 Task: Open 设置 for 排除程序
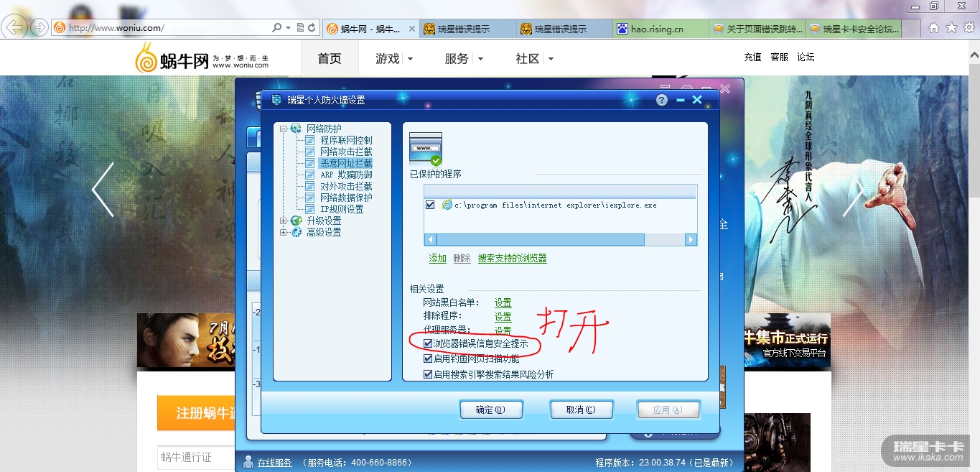503,317
